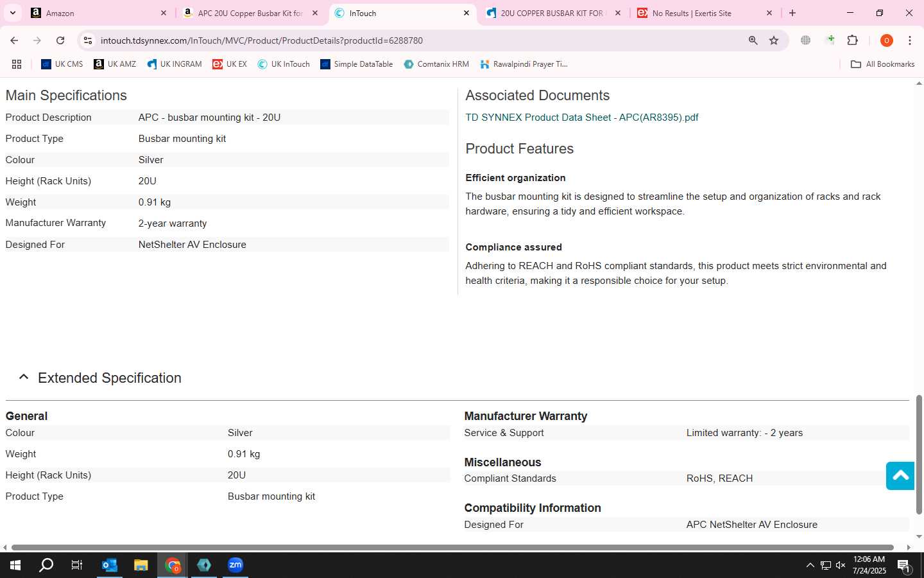The height and width of the screenshot is (578, 924).
Task: Click the 'Efficient organization' heading
Action: 515,178
